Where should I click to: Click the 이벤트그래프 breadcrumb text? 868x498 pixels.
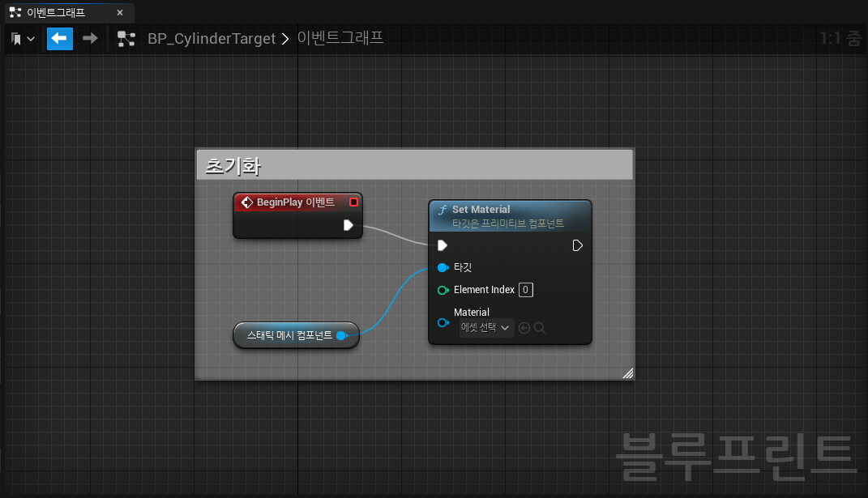click(x=340, y=37)
